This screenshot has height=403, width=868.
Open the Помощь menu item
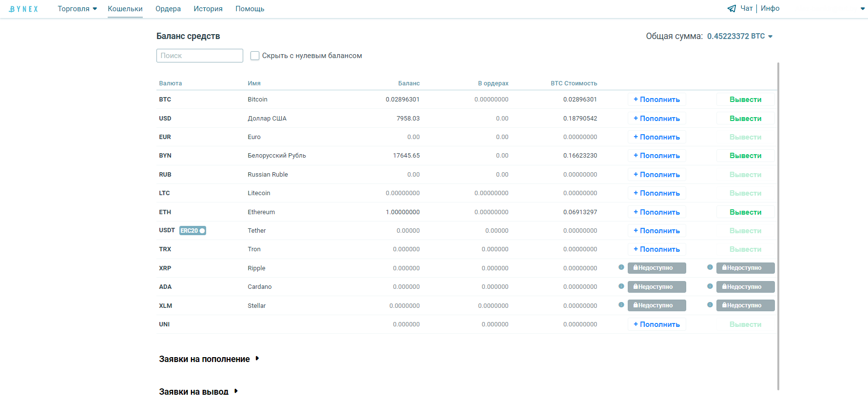coord(250,9)
